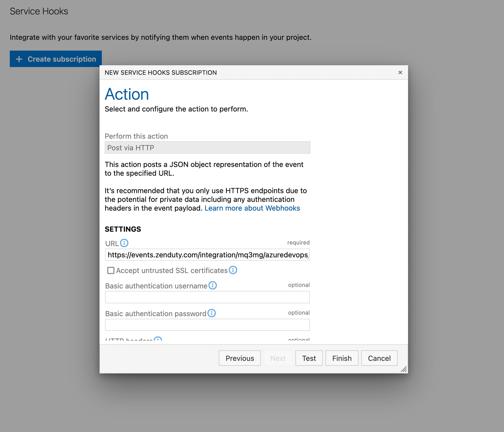Click the disabled Next button
Viewport: 504px width, 432px height.
point(278,358)
